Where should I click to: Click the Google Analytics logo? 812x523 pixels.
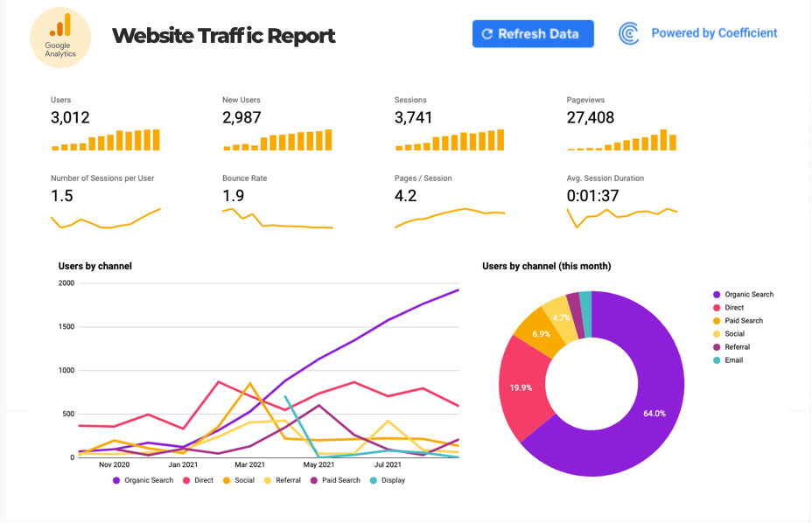click(x=60, y=37)
